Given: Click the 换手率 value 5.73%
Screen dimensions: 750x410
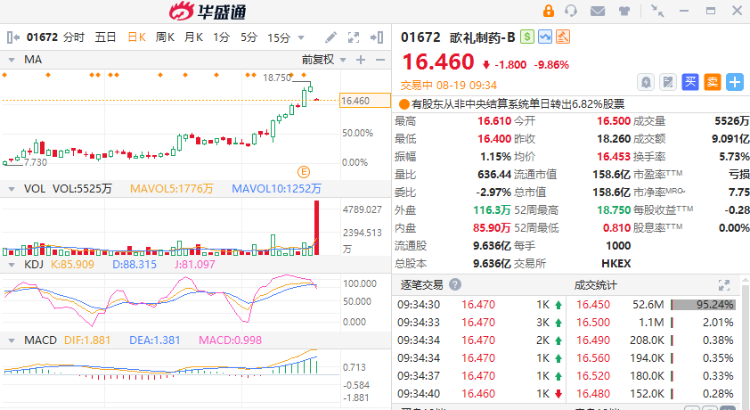Looking at the screenshot, I should (x=734, y=156).
